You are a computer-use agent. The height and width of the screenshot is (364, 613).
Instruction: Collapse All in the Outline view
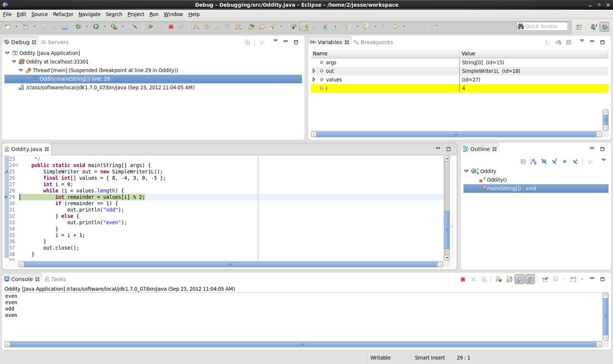pyautogui.click(x=523, y=161)
